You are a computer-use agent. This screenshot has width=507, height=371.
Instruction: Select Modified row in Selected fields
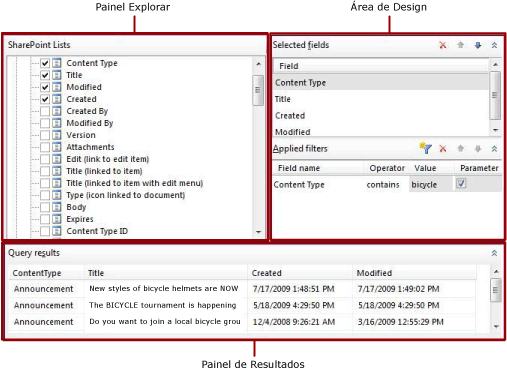[x=381, y=132]
